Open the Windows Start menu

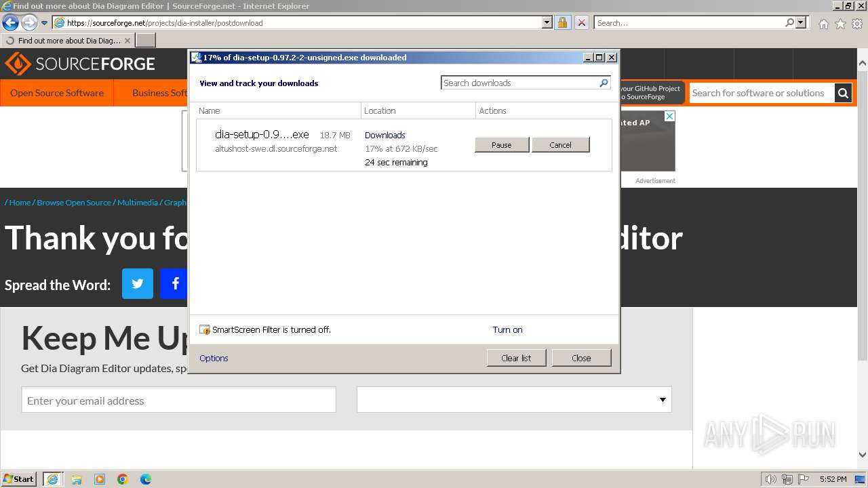pos(19,479)
